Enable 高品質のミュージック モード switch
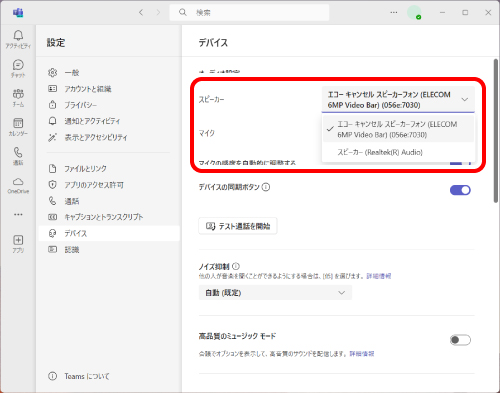Image resolution: width=500 pixels, height=393 pixels. (460, 340)
